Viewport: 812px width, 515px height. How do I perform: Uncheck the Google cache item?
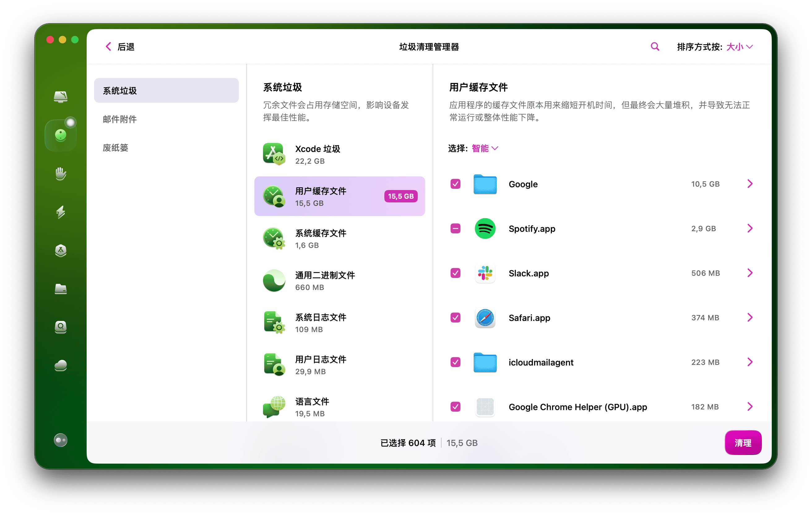pyautogui.click(x=456, y=184)
